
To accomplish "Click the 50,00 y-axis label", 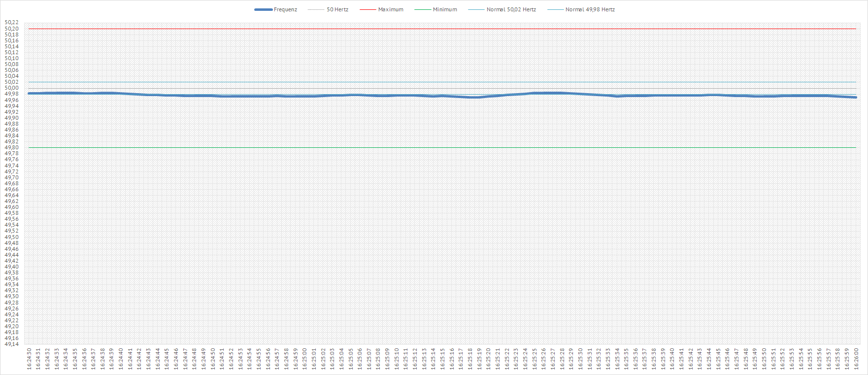I will 12,88.
